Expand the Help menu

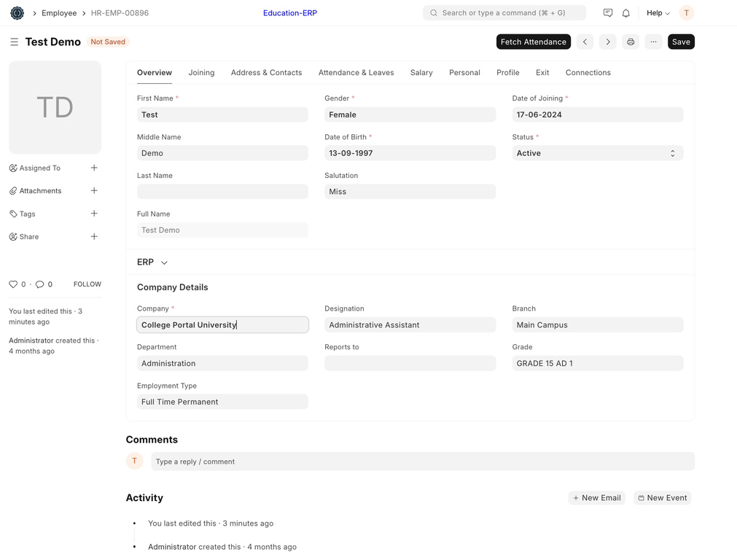658,13
